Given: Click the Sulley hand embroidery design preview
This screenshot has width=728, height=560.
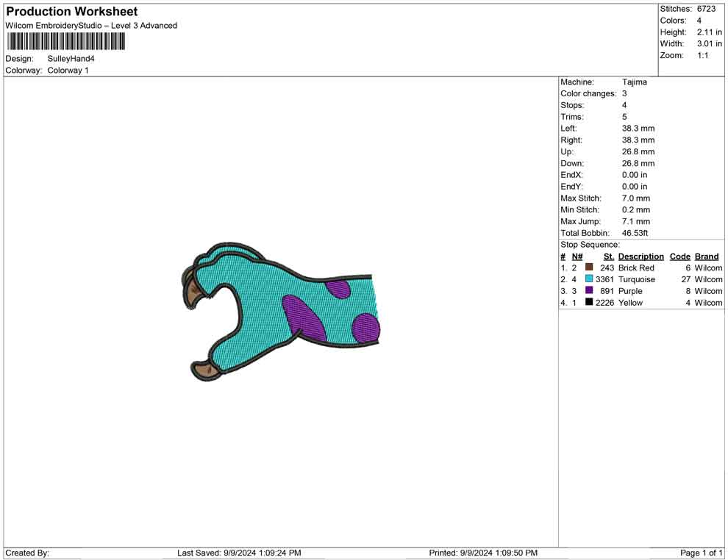Looking at the screenshot, I should click(x=280, y=312).
